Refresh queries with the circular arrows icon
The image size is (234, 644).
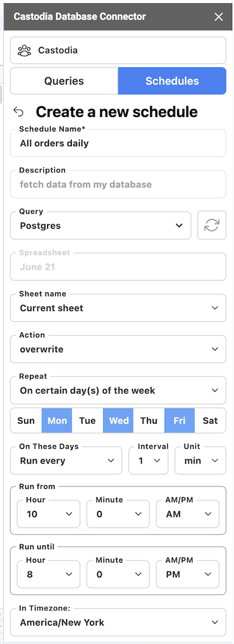(x=212, y=225)
